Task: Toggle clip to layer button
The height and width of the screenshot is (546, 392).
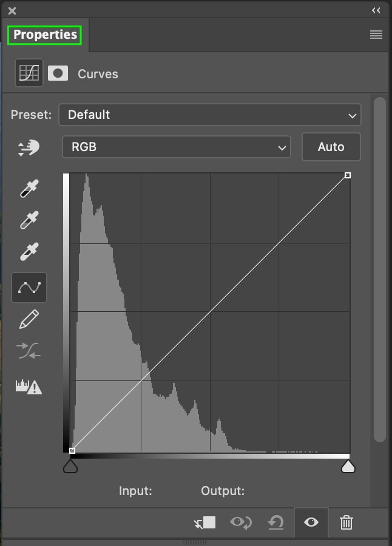Action: 204,523
